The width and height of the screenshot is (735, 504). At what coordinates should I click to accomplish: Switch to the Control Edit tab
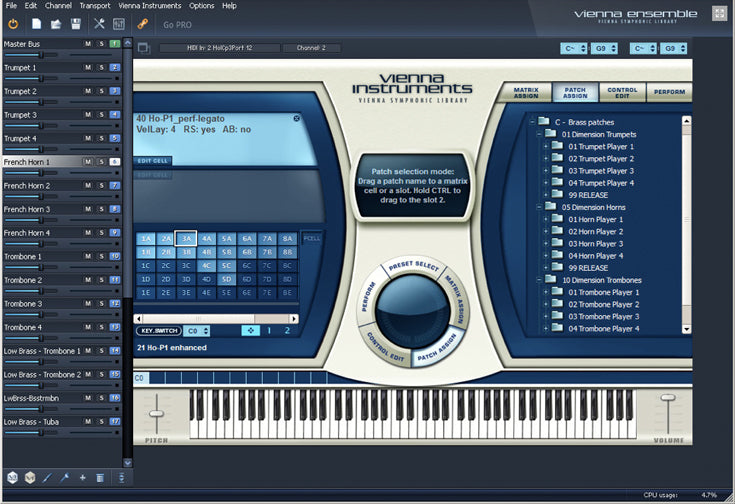(x=622, y=92)
